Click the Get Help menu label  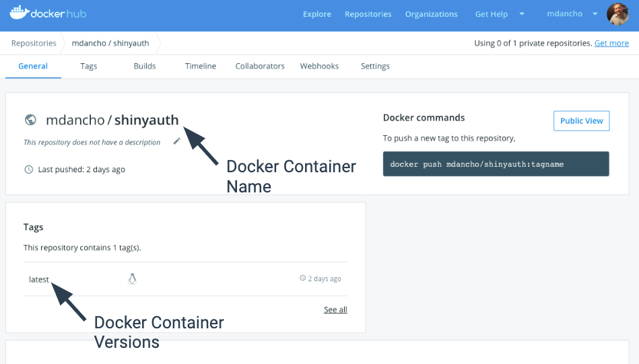pyautogui.click(x=492, y=14)
